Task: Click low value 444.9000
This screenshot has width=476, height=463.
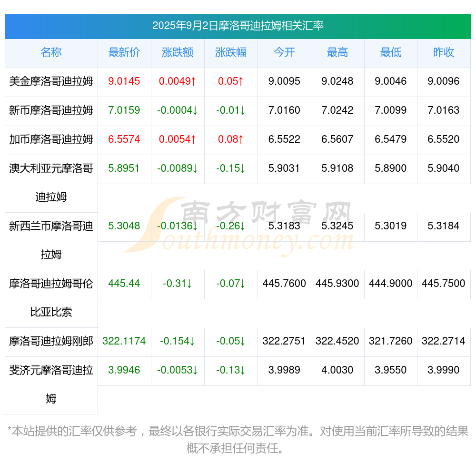Action: click(391, 284)
